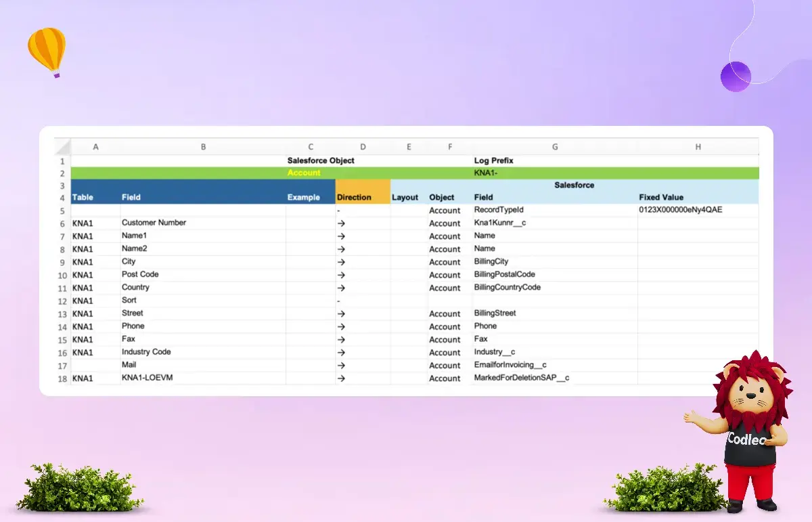Select the 'Name' cell in the Name2 row

click(x=555, y=249)
